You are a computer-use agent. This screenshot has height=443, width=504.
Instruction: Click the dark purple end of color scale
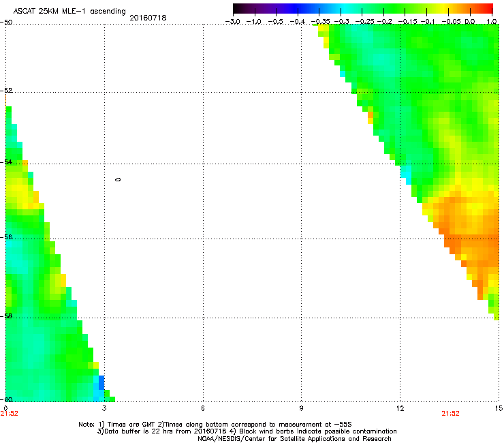coord(238,9)
